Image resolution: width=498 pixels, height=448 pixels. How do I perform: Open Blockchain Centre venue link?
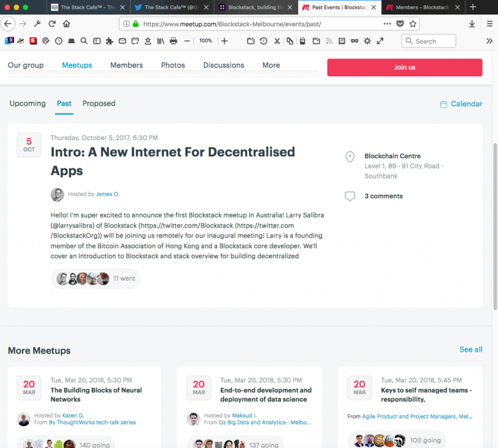(392, 156)
